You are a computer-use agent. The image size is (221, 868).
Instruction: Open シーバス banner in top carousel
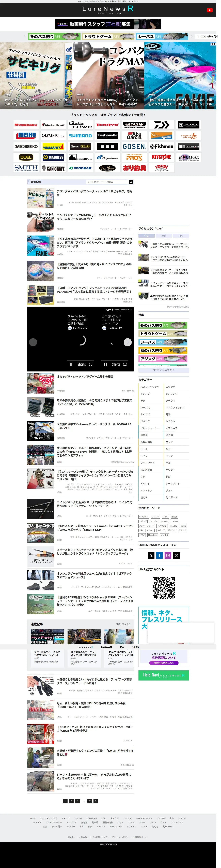[x=162, y=36]
